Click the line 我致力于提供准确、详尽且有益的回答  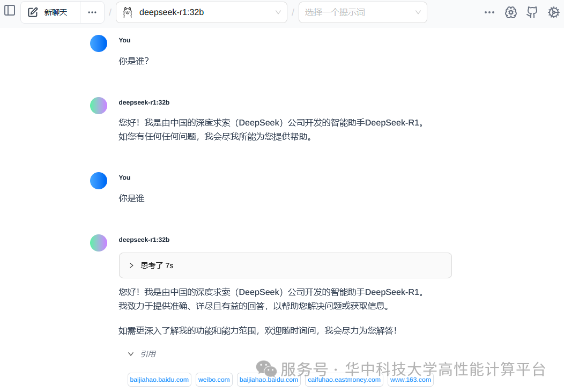[254, 306]
